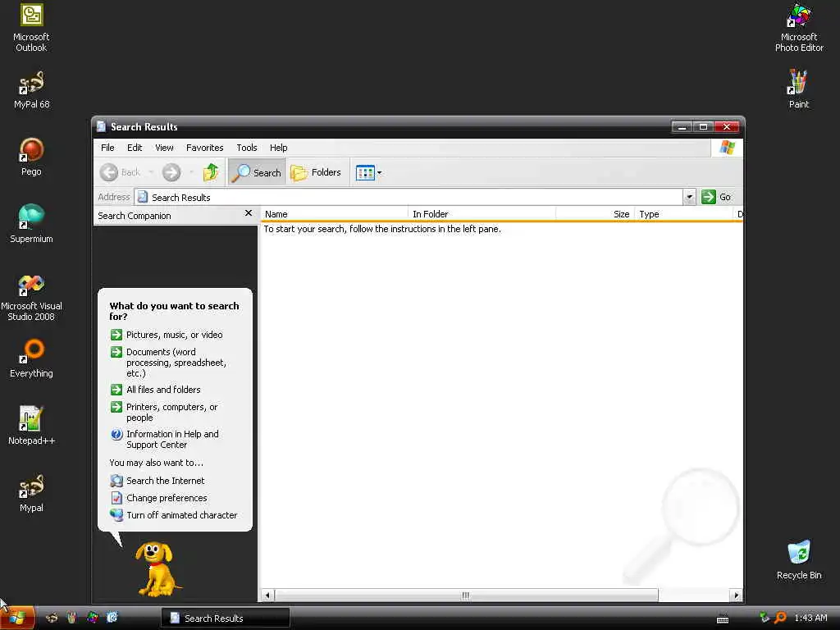840x630 pixels.
Task: Toggle the Search pane button
Action: click(x=257, y=172)
